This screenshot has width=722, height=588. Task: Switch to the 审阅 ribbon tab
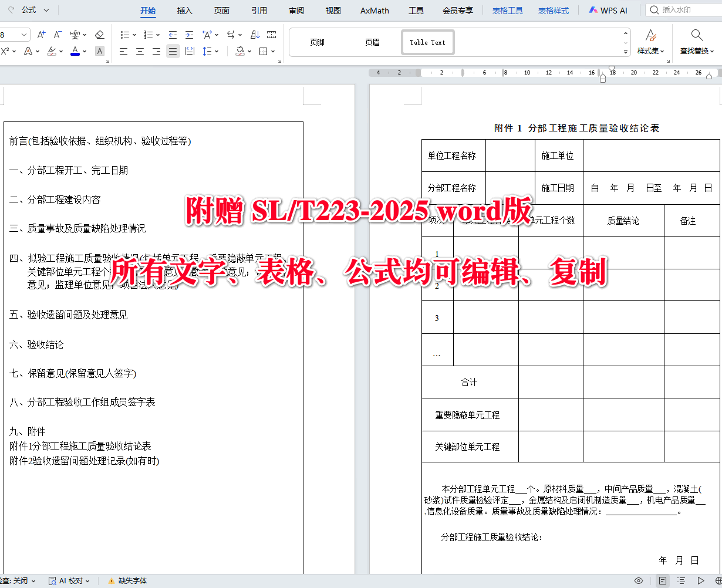[296, 10]
